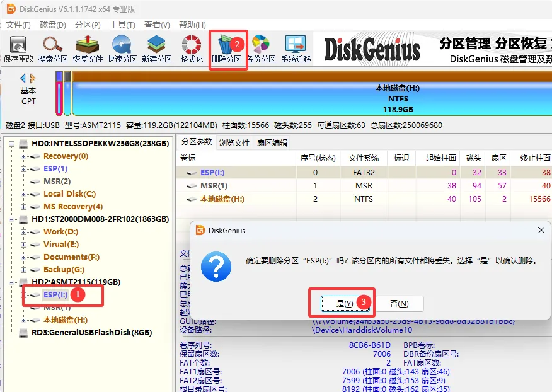Click the 文件系统 column header
This screenshot has width=552, height=392.
pyautogui.click(x=364, y=158)
